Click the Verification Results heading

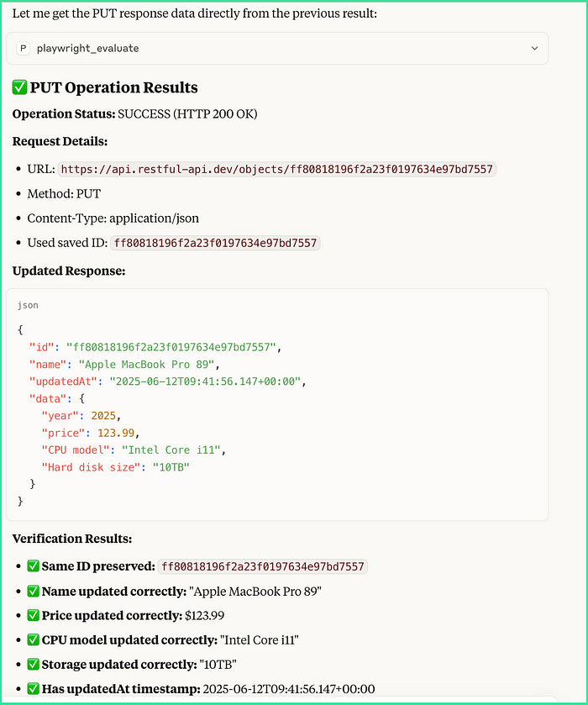(x=72, y=539)
